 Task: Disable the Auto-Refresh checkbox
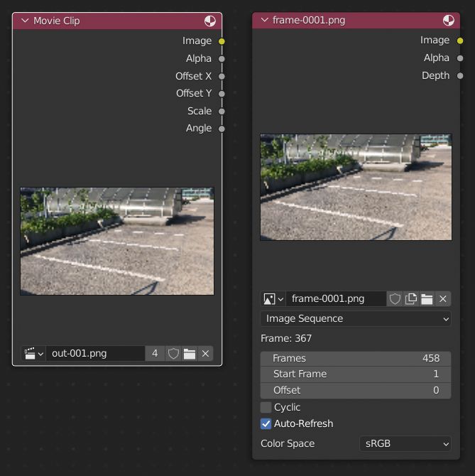coord(266,424)
